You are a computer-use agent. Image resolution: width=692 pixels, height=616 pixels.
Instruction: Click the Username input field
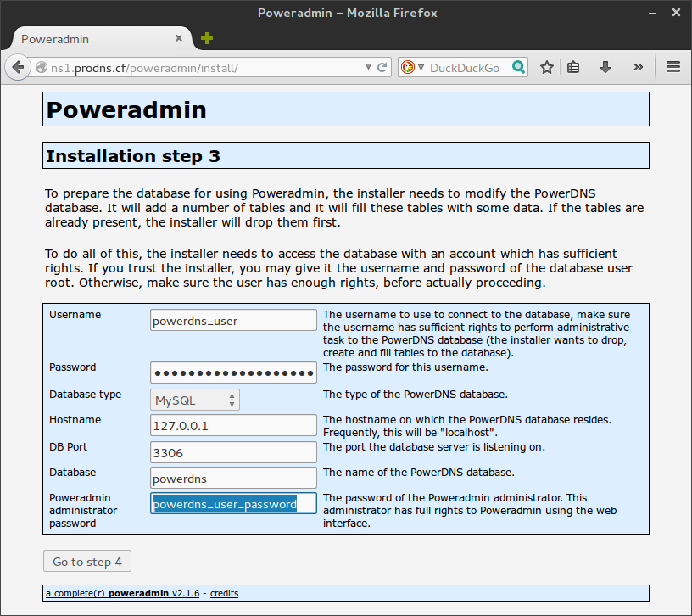coord(233,320)
